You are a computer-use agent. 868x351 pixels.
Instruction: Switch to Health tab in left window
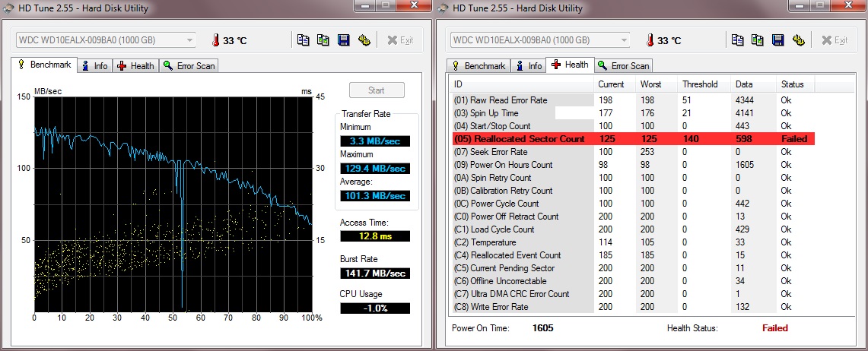click(x=135, y=66)
